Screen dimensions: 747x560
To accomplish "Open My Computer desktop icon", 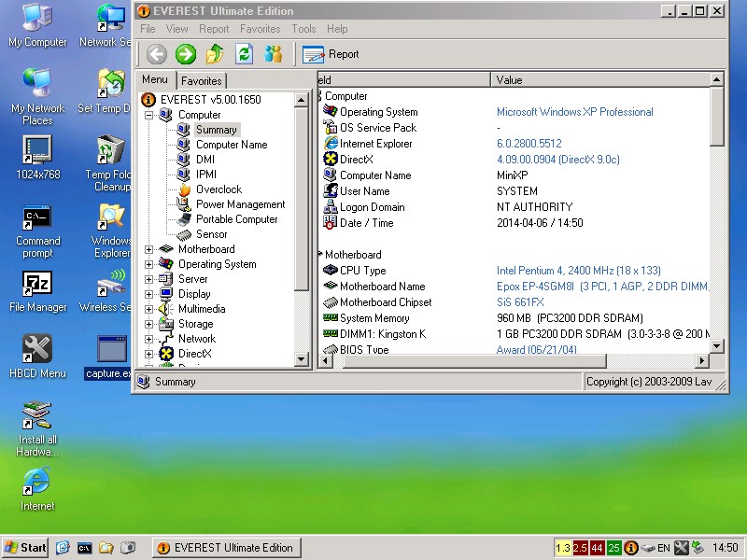I will click(x=37, y=26).
